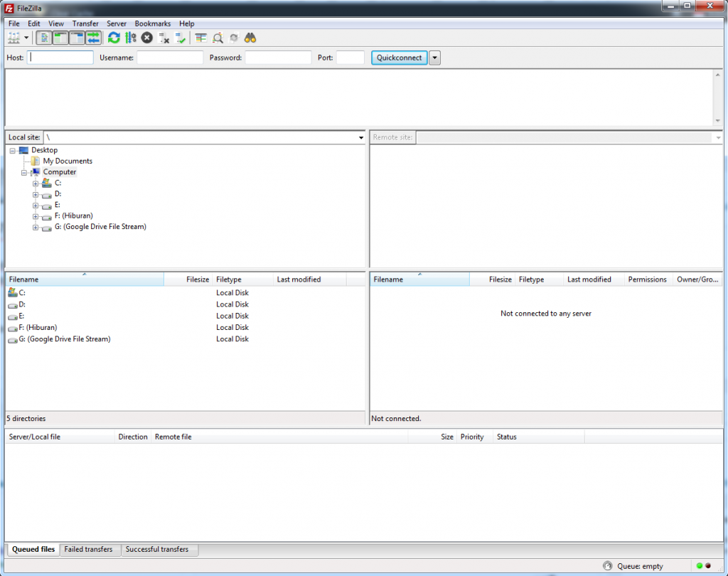Sort remote list by Permissions column
This screenshot has width=728, height=576.
(647, 279)
